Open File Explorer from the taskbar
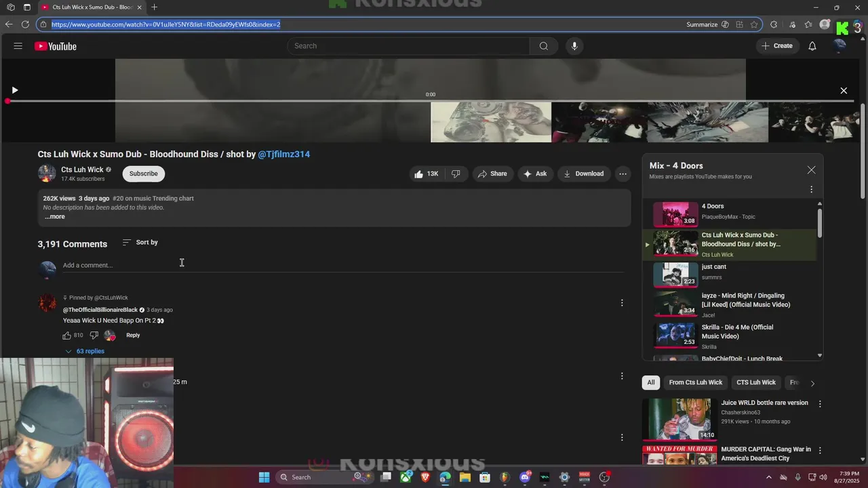Image resolution: width=868 pixels, height=488 pixels. (x=465, y=477)
